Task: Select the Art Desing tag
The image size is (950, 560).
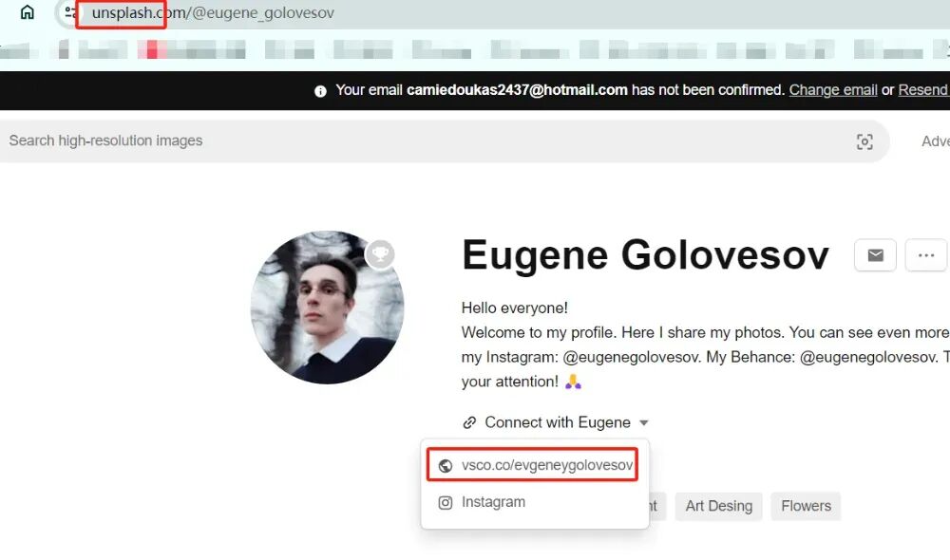Action: (718, 506)
